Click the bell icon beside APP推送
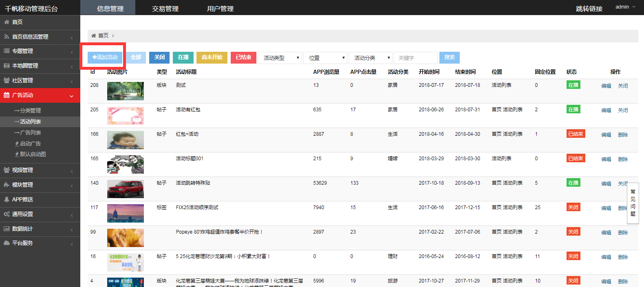644x287 pixels. click(x=7, y=199)
